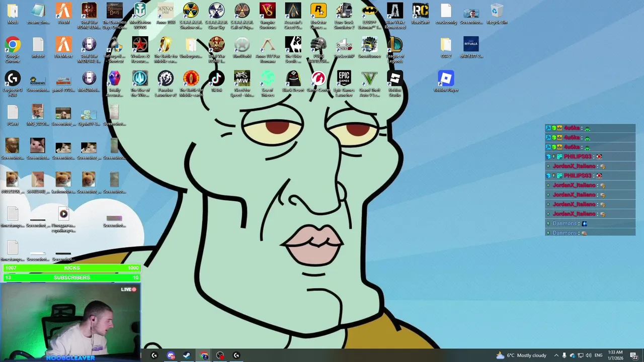Launch the FiveM.exe desktop icon
The width and height of the screenshot is (644, 362).
[63, 48]
